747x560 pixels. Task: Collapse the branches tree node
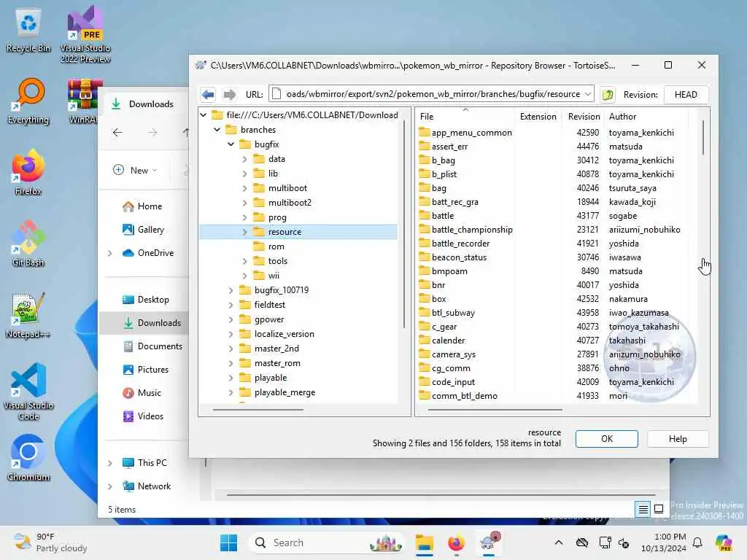(x=217, y=130)
